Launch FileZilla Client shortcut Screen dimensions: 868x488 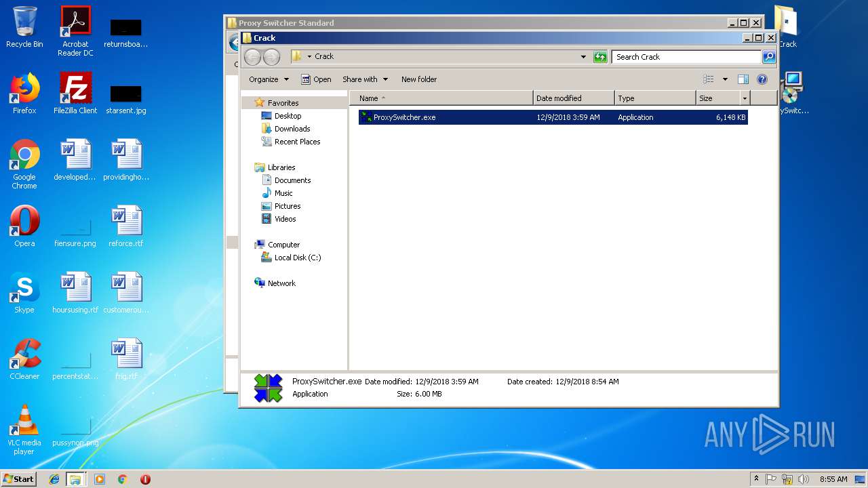tap(75, 94)
